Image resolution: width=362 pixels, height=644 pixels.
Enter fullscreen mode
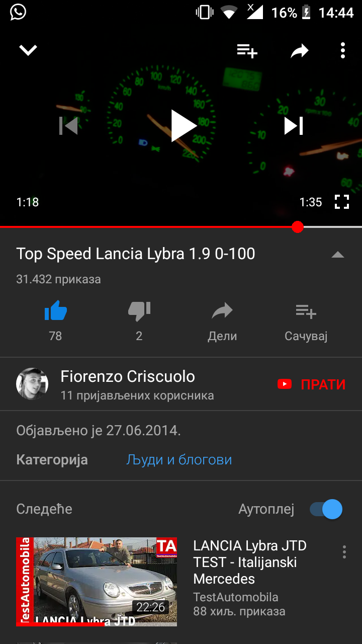[x=342, y=202]
